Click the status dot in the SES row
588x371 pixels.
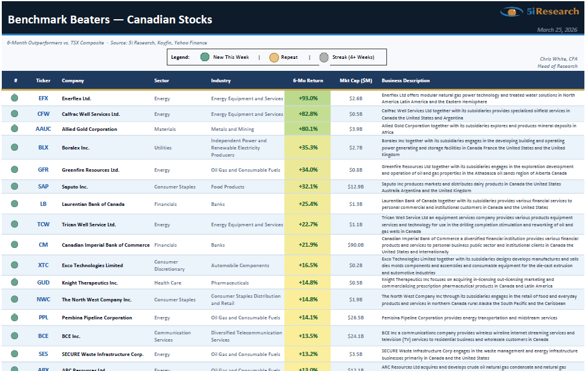click(x=14, y=354)
